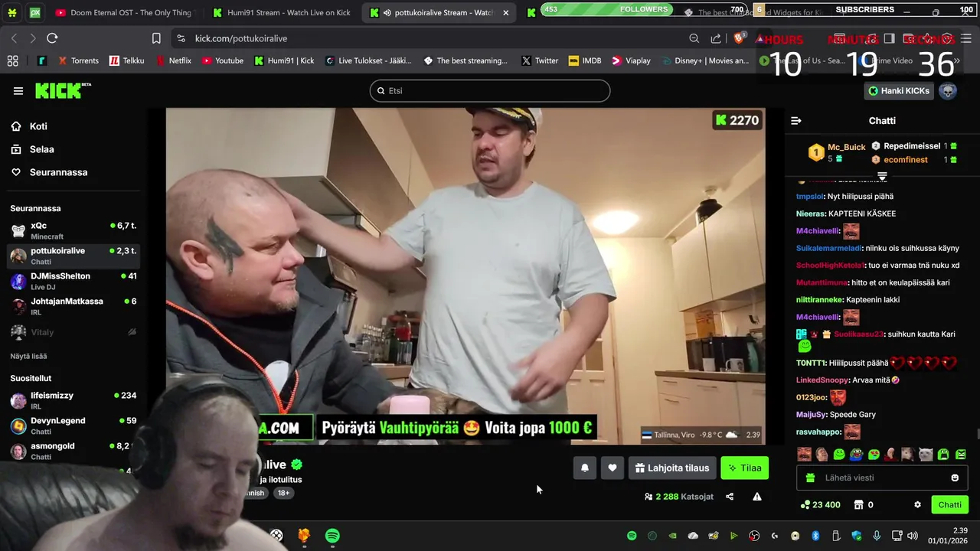Click the 23 400 channel points balance
Screen dimensions: 980x551
pos(820,504)
